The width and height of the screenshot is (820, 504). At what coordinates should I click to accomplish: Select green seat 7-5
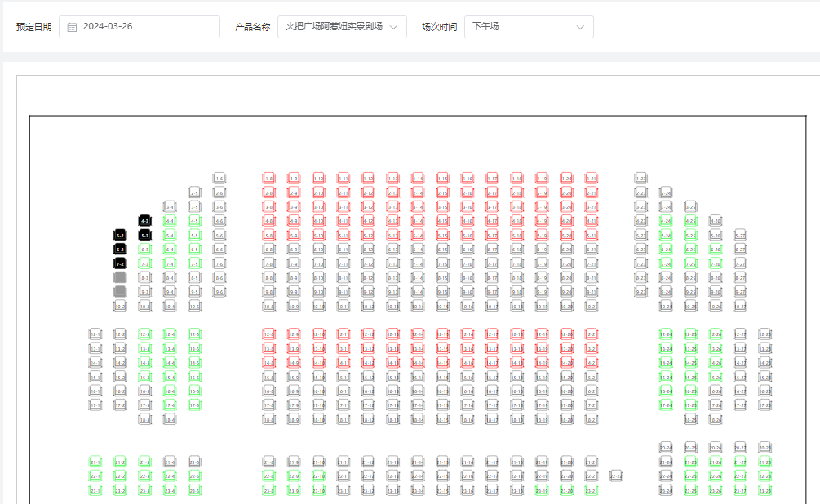[194, 263]
